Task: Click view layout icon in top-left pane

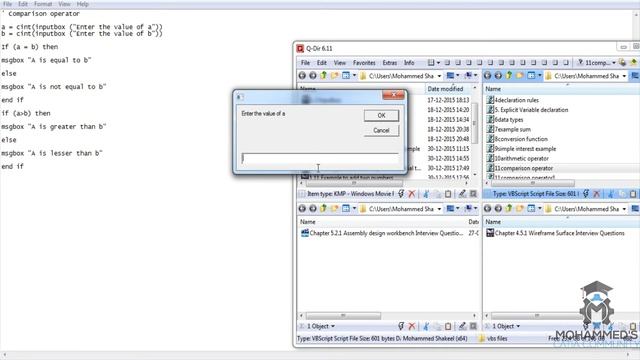Action: point(346,76)
